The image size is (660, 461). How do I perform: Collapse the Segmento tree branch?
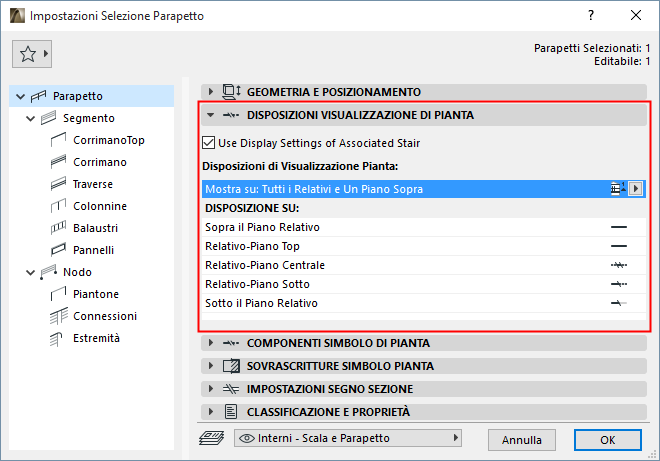(x=26, y=118)
